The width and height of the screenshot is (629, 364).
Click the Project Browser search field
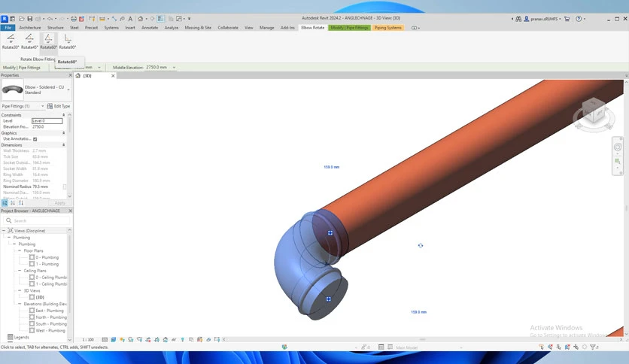coord(37,220)
